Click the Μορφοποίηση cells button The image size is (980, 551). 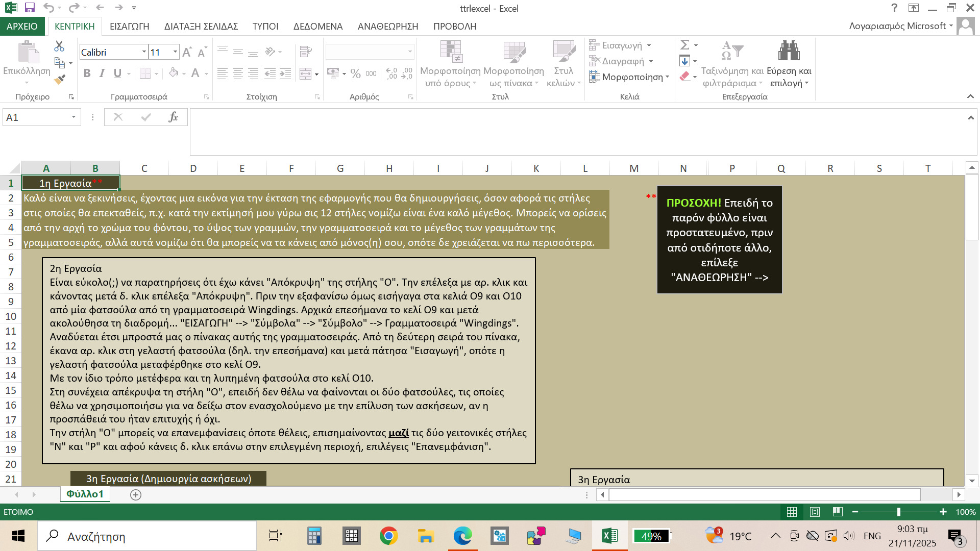629,77
